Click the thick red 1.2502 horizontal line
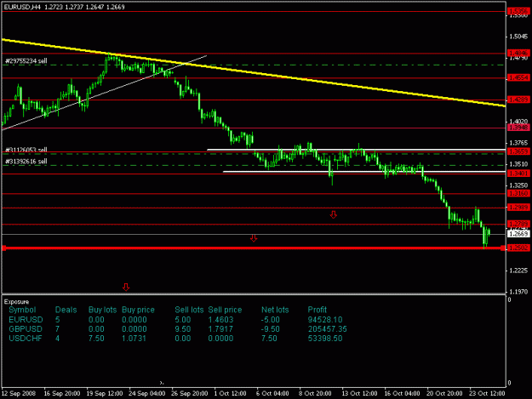The height and width of the screenshot is (399, 532). [253, 248]
